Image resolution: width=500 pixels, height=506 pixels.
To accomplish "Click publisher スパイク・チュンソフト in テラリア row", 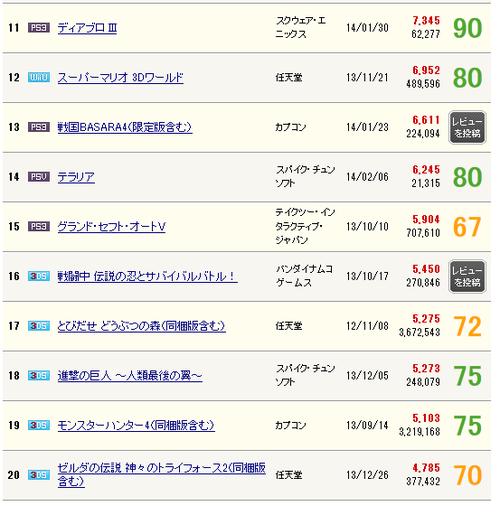I will [x=305, y=177].
